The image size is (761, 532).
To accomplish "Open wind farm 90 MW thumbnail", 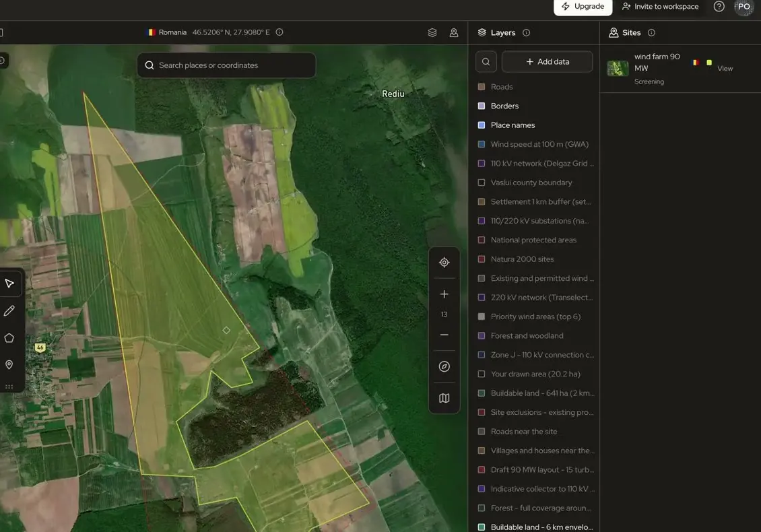I will click(618, 69).
